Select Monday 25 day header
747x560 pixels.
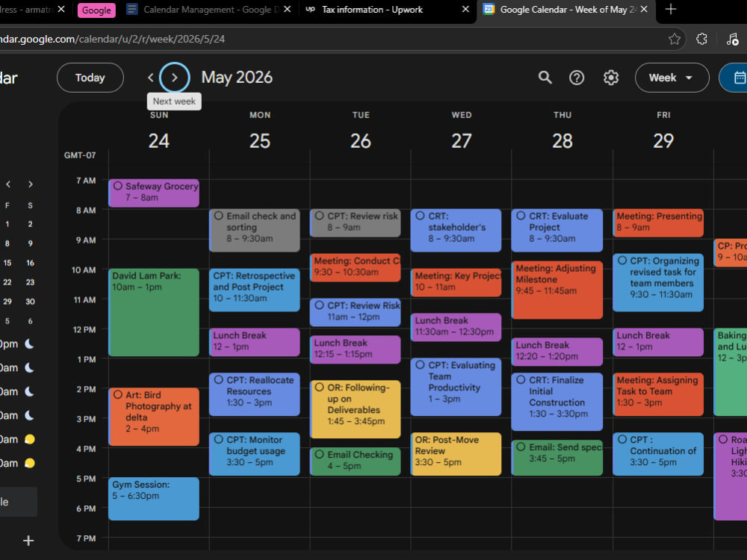click(260, 140)
